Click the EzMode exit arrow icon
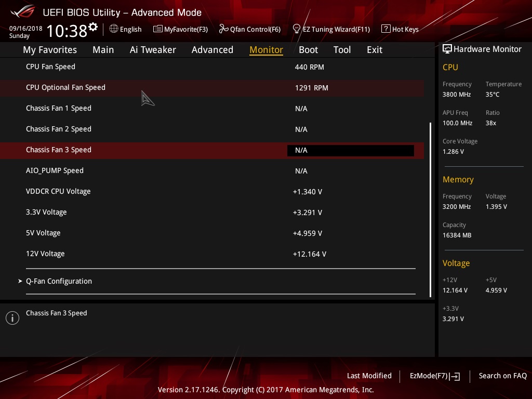Image resolution: width=532 pixels, height=399 pixels. coord(455,376)
